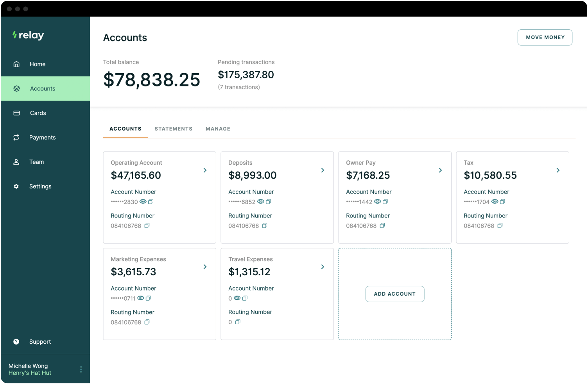Viewport: 588px width, 384px height.
Task: Open the Travel Expenses account details
Action: point(323,267)
